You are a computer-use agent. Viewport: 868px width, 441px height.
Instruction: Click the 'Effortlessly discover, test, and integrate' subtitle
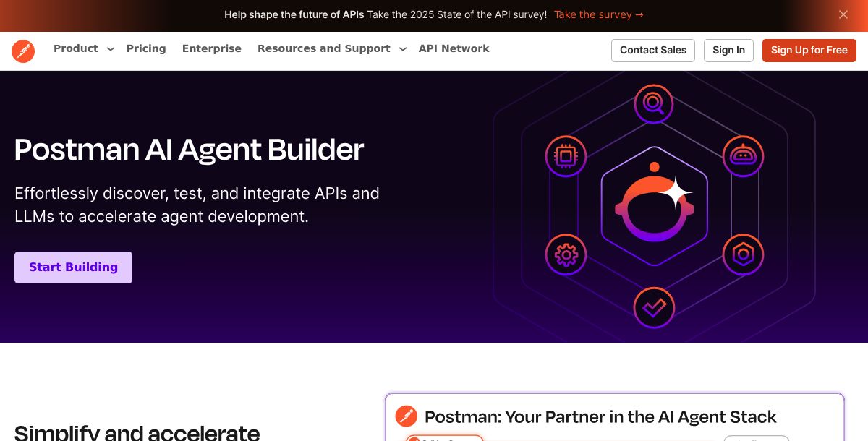(197, 205)
